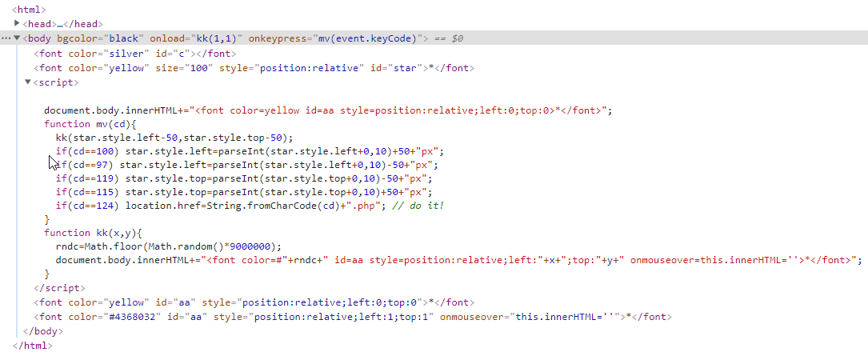Click the function mv(cd) line
The height and width of the screenshot is (356, 868).
click(x=89, y=124)
